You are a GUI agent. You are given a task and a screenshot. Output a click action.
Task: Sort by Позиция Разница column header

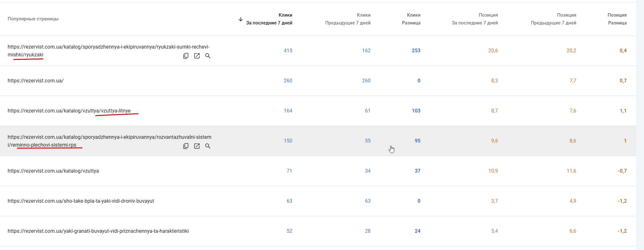tap(617, 19)
